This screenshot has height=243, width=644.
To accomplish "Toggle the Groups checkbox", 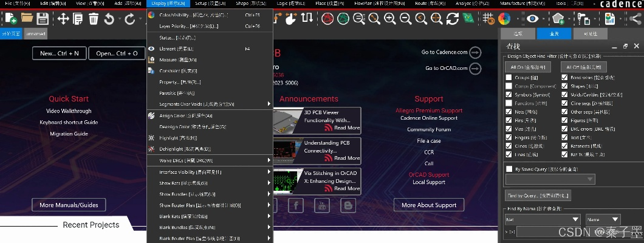I will [x=509, y=77].
